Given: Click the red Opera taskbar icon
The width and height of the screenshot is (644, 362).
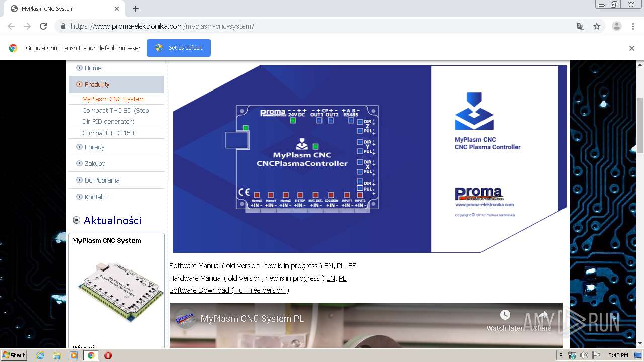Looking at the screenshot, I should pos(108,355).
